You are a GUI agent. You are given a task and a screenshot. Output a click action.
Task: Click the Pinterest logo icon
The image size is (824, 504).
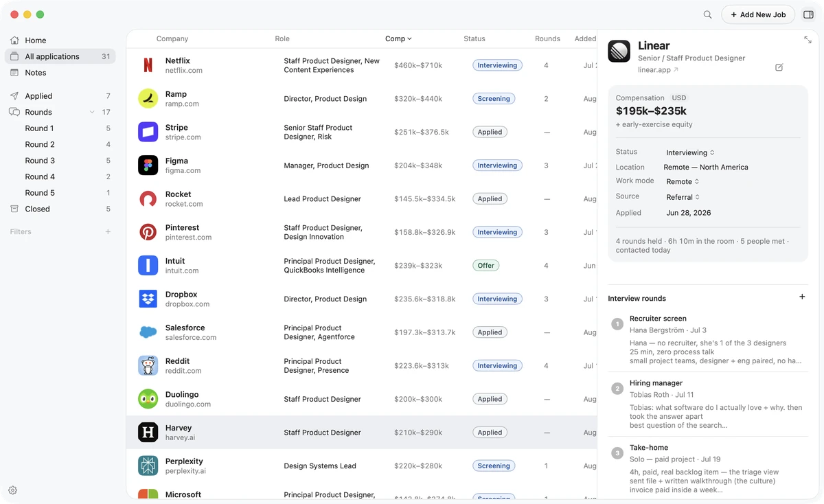[148, 232]
